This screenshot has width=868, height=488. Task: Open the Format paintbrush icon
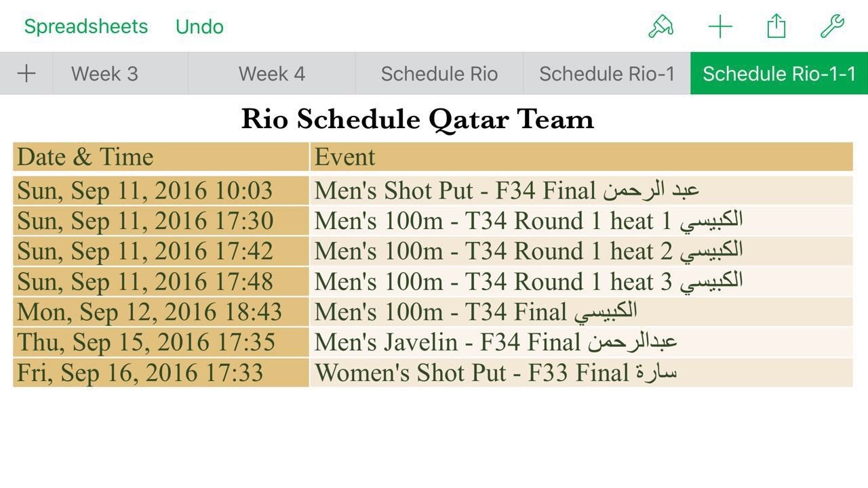660,26
